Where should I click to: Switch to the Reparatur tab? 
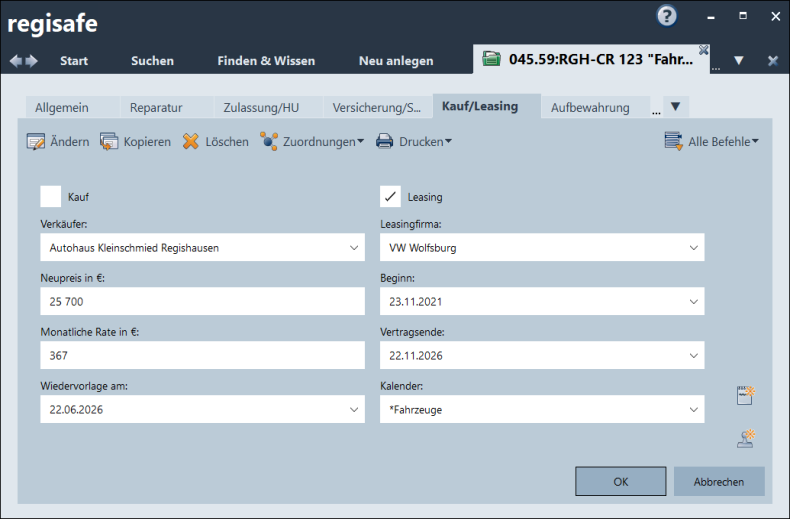click(x=157, y=107)
